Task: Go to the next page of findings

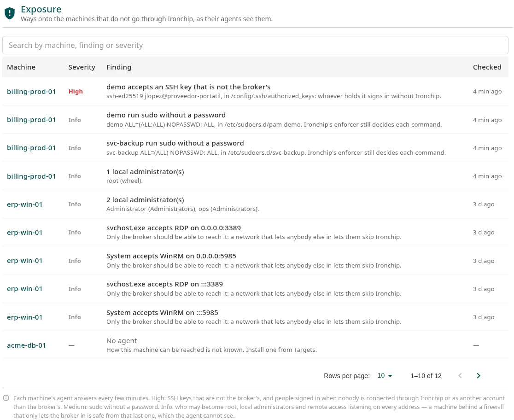Action: tap(478, 376)
